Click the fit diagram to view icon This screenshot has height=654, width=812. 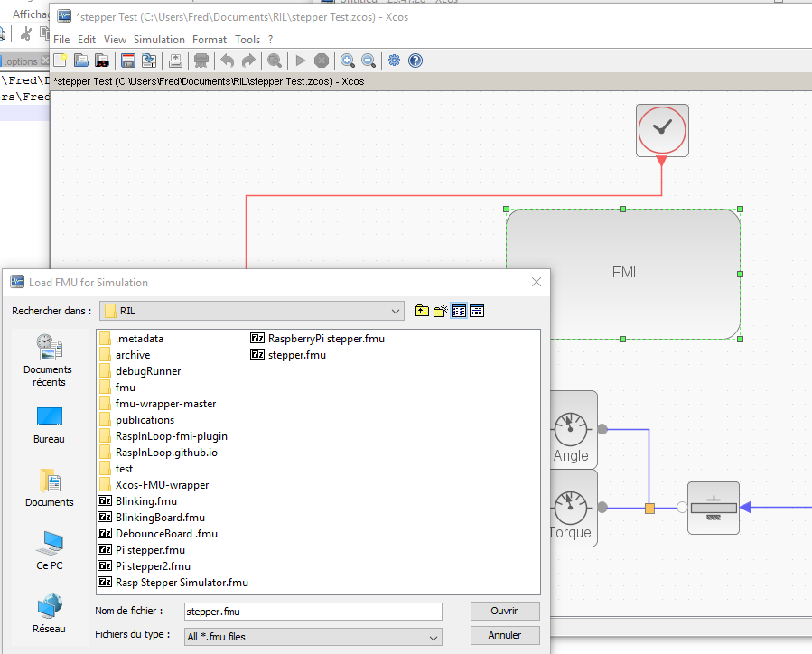pos(275,61)
